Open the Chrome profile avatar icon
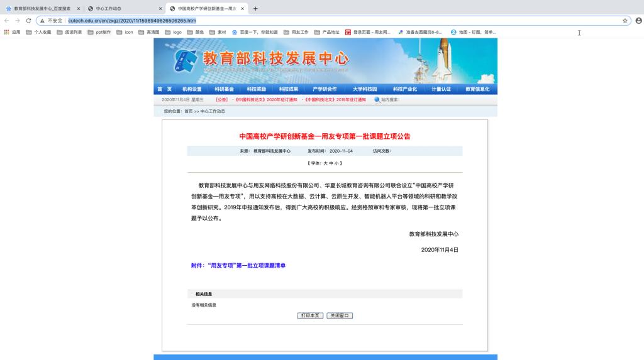The width and height of the screenshot is (644, 360). [638, 21]
